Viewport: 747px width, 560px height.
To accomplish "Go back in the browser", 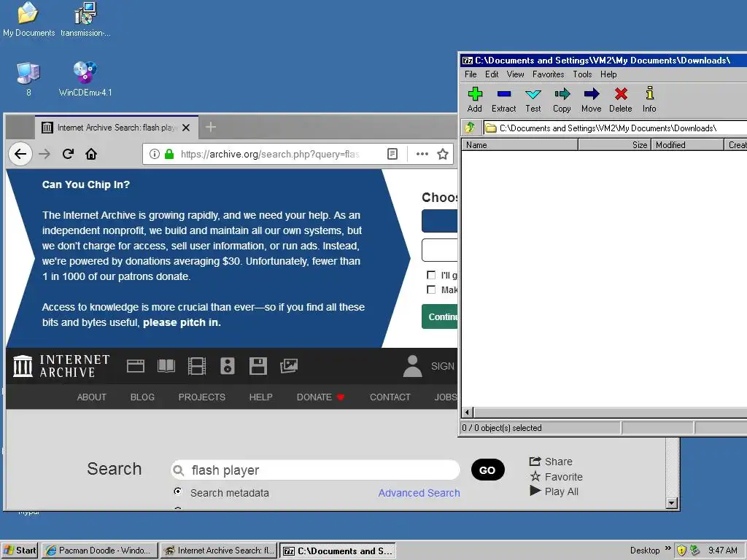I will point(20,154).
